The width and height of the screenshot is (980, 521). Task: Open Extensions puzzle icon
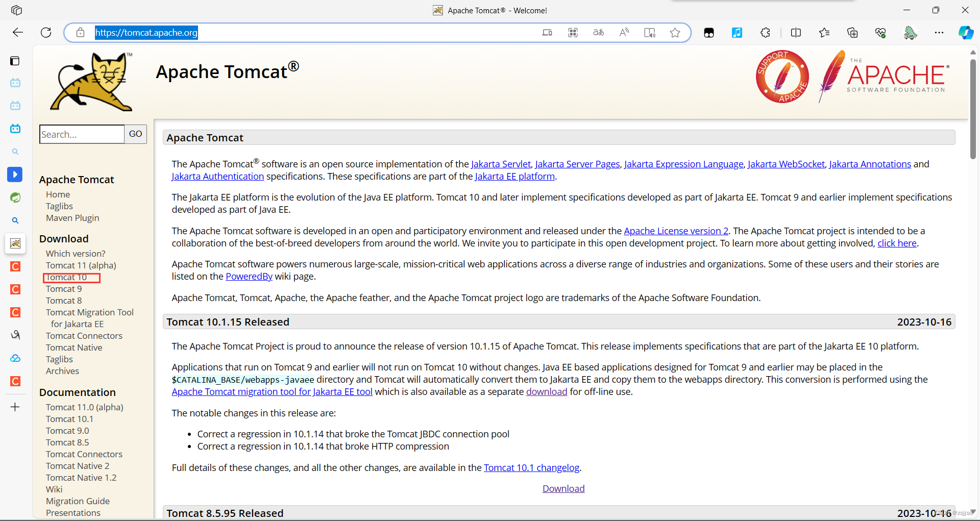coord(765,33)
